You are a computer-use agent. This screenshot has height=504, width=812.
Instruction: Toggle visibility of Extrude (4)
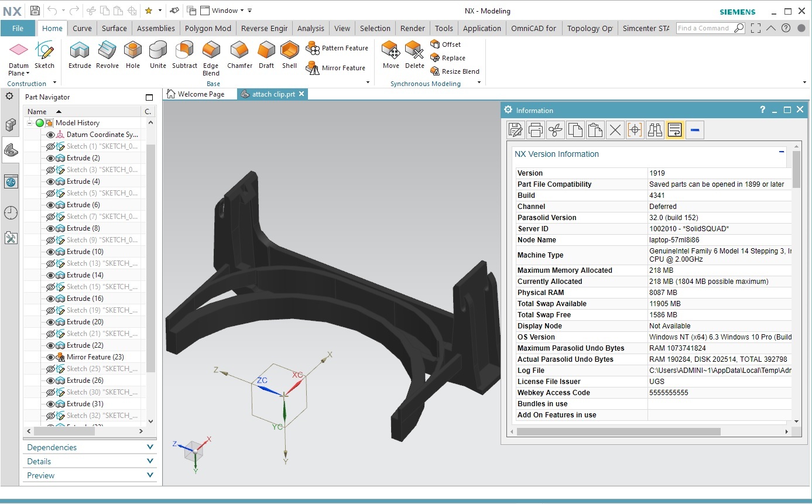pyautogui.click(x=50, y=181)
